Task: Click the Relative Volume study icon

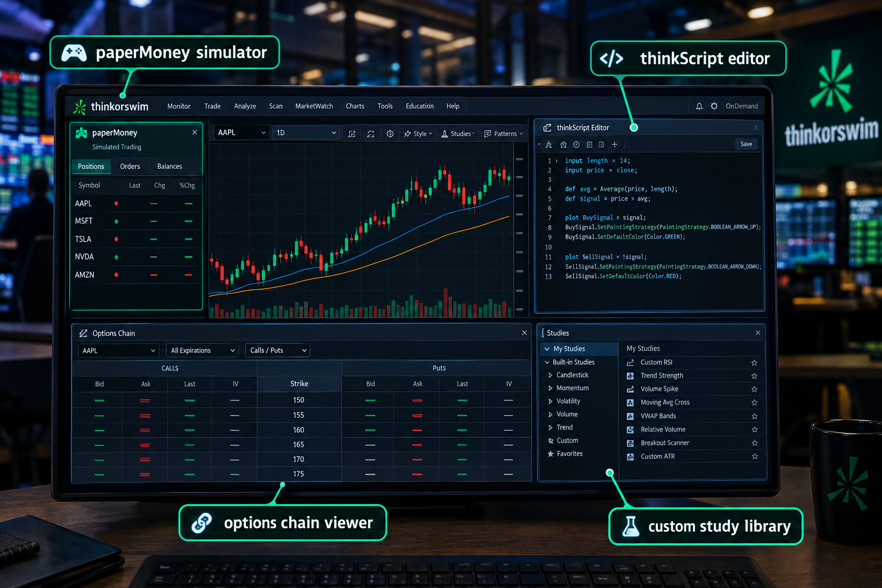Action: (630, 430)
